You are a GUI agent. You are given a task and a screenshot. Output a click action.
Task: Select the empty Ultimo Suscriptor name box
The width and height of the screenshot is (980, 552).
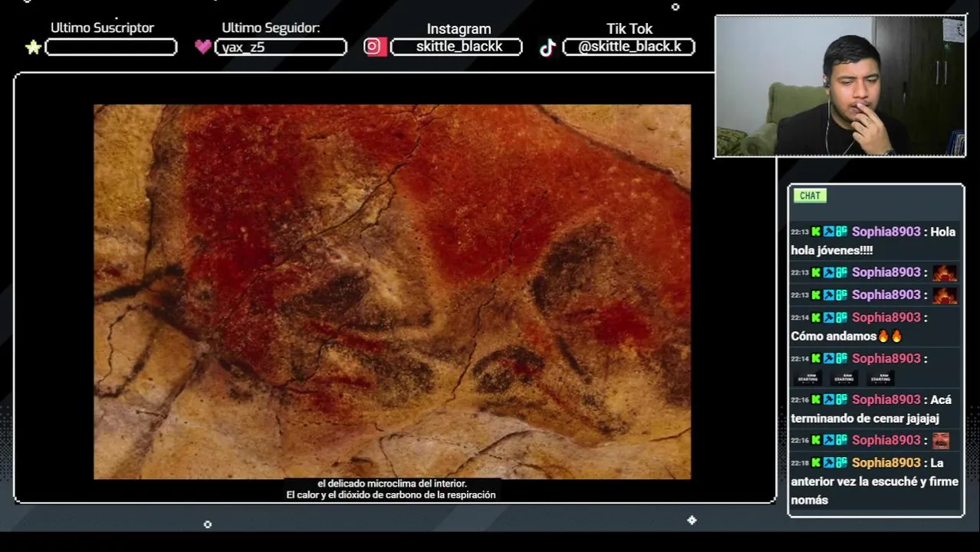pyautogui.click(x=111, y=48)
